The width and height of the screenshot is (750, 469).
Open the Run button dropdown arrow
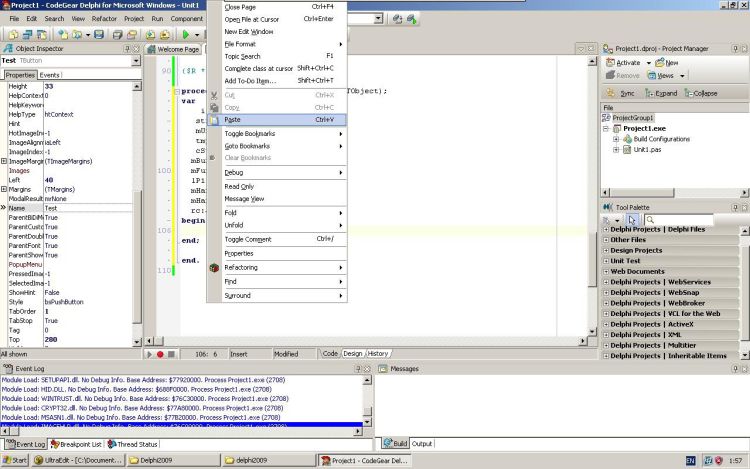coord(197,35)
